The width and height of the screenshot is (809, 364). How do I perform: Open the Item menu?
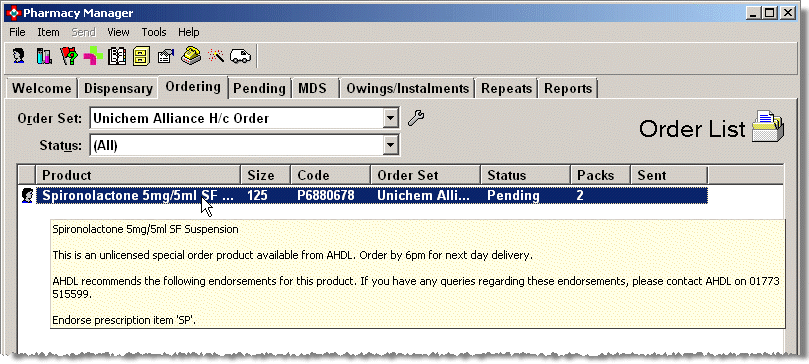tap(48, 32)
